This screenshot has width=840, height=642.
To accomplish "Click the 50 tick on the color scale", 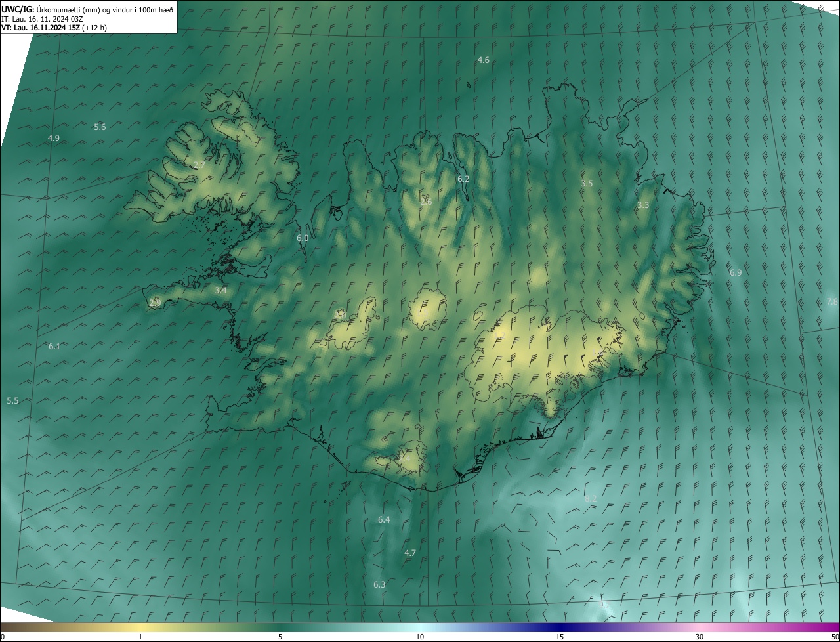I will click(835, 637).
